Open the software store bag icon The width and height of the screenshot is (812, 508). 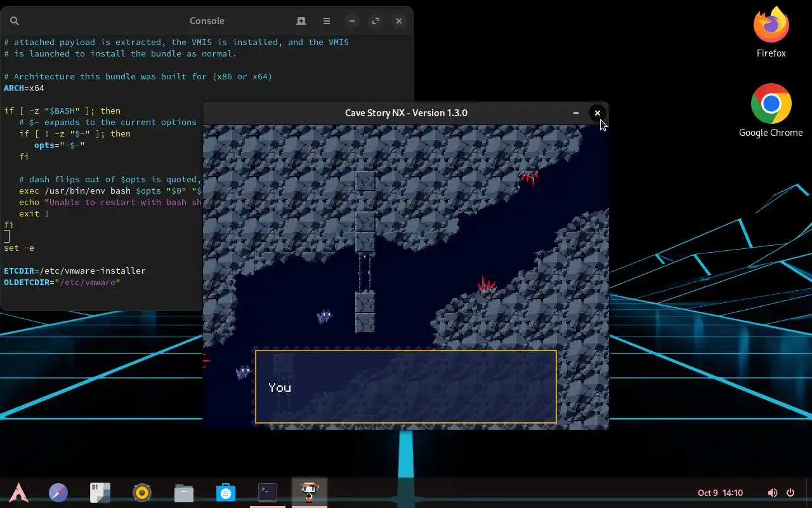pyautogui.click(x=226, y=492)
